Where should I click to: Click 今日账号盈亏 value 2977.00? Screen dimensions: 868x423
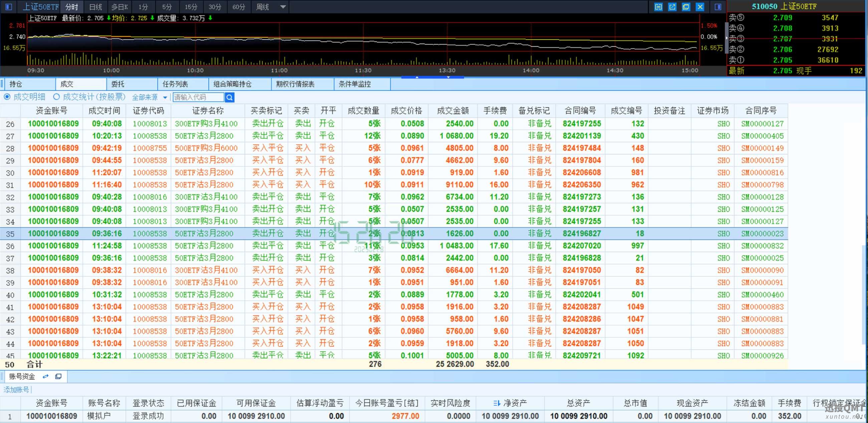[x=405, y=416]
